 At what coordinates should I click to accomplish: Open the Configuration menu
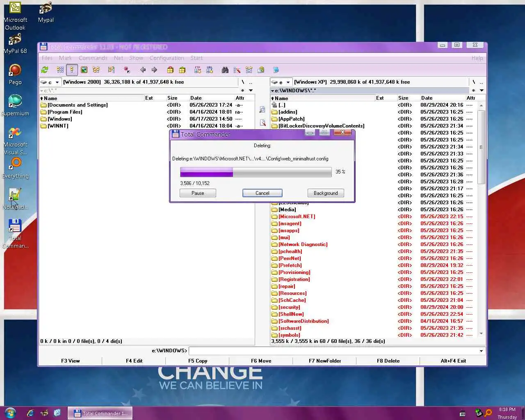pos(167,58)
